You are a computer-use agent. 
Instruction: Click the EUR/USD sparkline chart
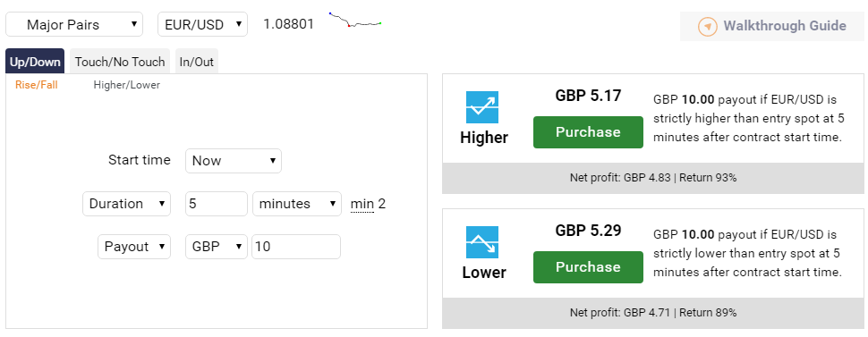(355, 21)
